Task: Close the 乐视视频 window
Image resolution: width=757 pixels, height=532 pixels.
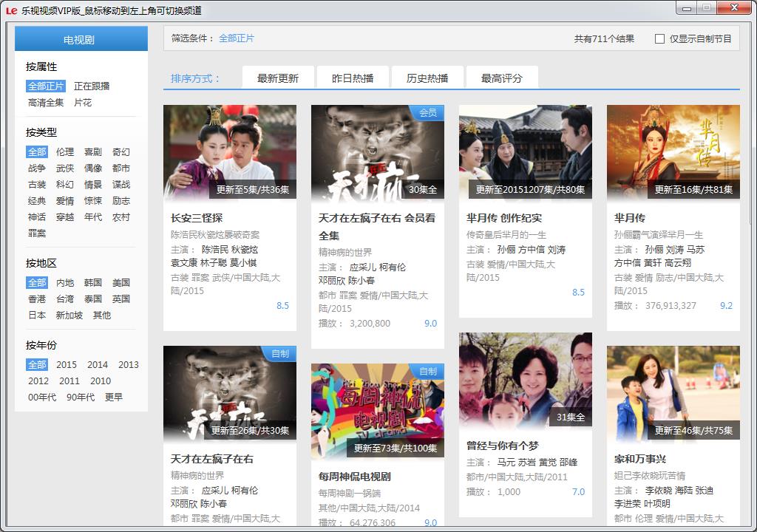Action: click(733, 7)
